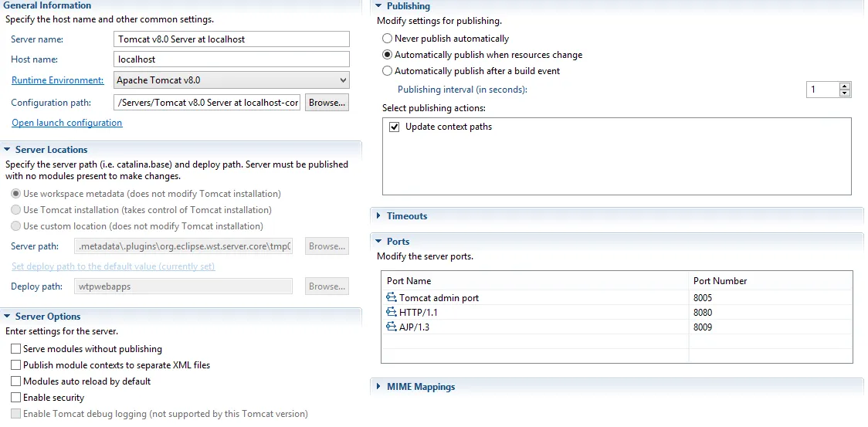
Task: Click the HTTP/1.1 port row icon
Action: 392,312
